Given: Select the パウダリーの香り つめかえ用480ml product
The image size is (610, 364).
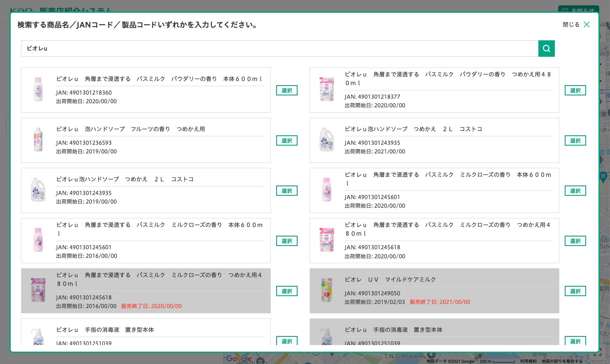Looking at the screenshot, I should pos(575,90).
